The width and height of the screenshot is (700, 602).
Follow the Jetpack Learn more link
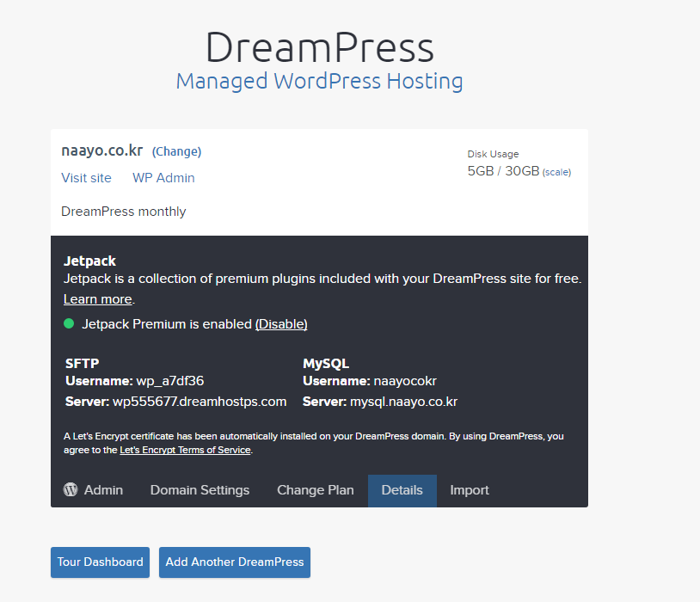(98, 299)
